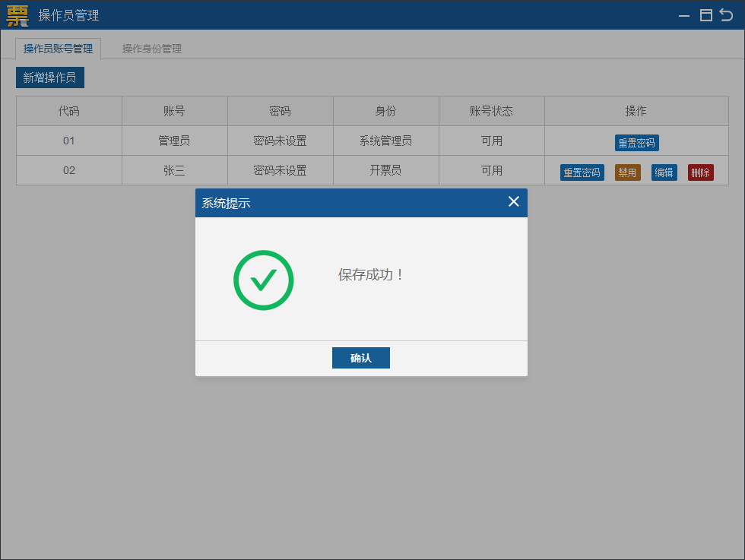This screenshot has width=745, height=560.
Task: Select the code cell 01
Action: (x=69, y=141)
